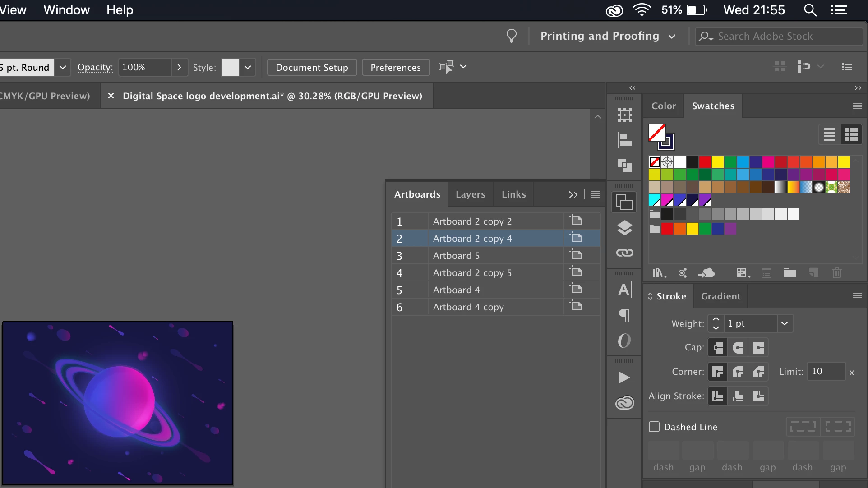The height and width of the screenshot is (488, 868).
Task: Open the Transform panel icon in dock
Action: pyautogui.click(x=624, y=115)
